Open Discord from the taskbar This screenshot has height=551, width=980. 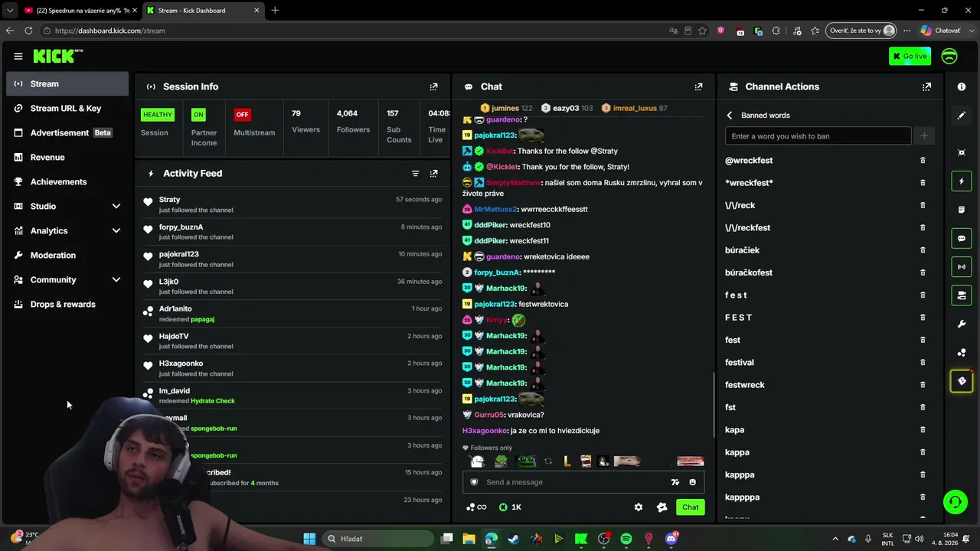click(671, 539)
